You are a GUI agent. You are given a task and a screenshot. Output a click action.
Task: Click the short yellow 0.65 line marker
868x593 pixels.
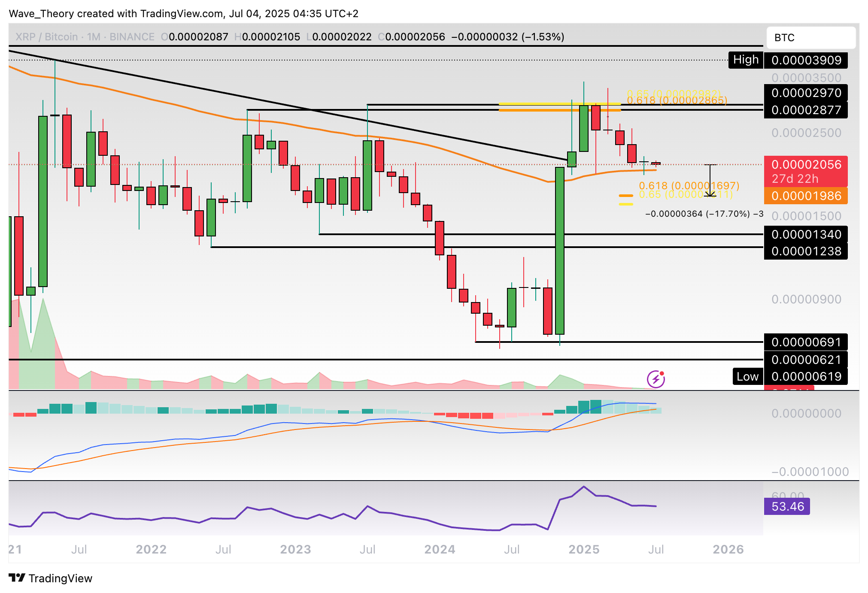pos(625,204)
